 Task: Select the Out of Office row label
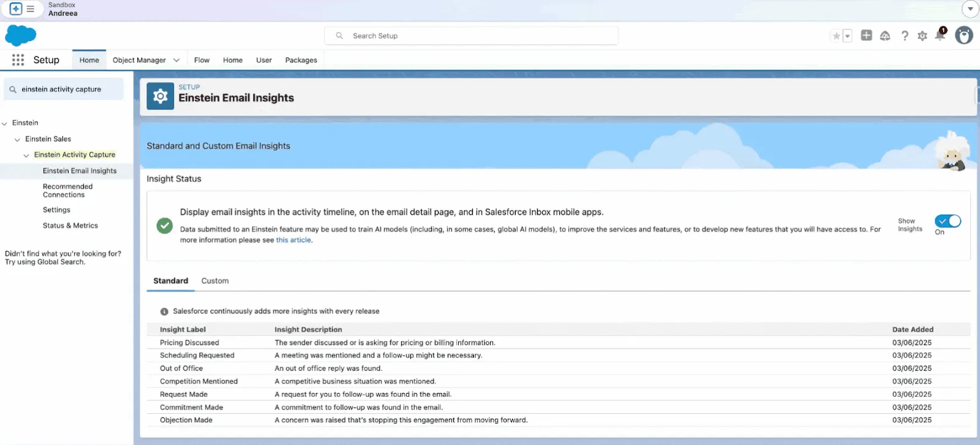coord(181,368)
